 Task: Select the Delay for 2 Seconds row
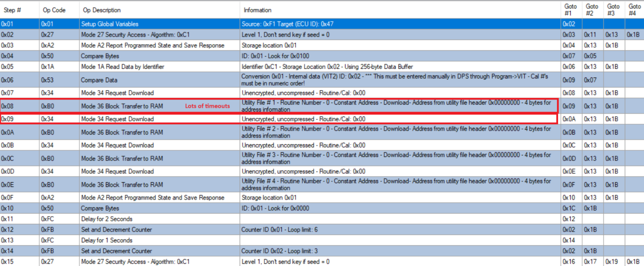click(x=322, y=219)
